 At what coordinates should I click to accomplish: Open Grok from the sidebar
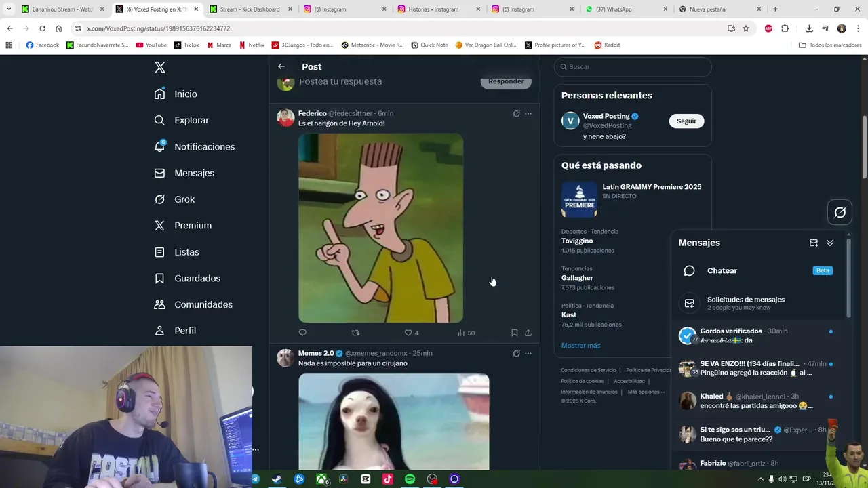[174, 199]
